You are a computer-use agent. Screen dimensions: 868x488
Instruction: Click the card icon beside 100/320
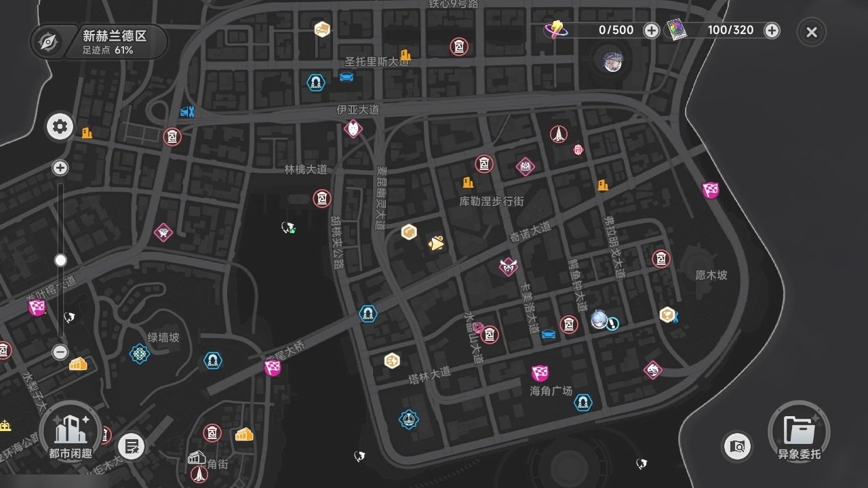(676, 30)
